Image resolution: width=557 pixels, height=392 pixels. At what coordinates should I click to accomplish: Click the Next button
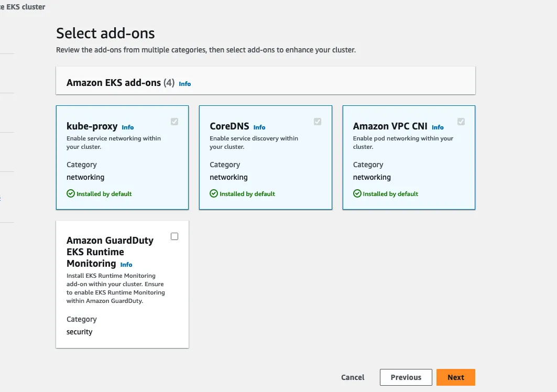(x=456, y=377)
